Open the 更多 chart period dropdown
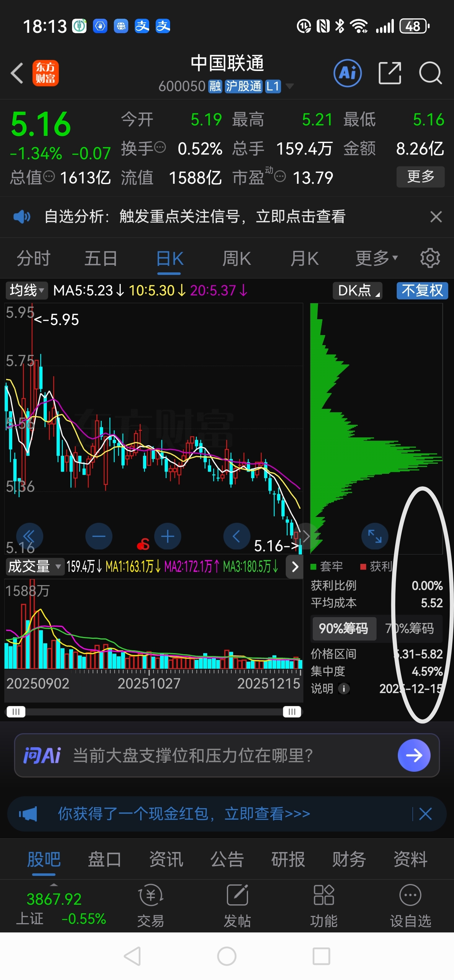 pyautogui.click(x=377, y=258)
